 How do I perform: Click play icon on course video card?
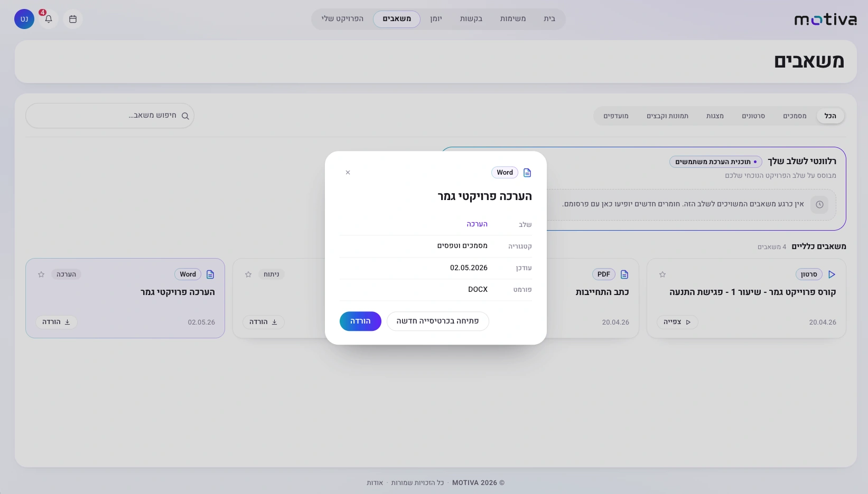point(832,274)
